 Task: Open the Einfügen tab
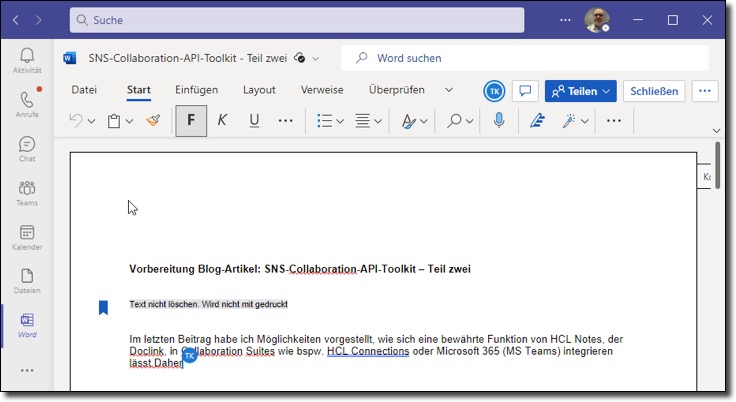point(196,90)
